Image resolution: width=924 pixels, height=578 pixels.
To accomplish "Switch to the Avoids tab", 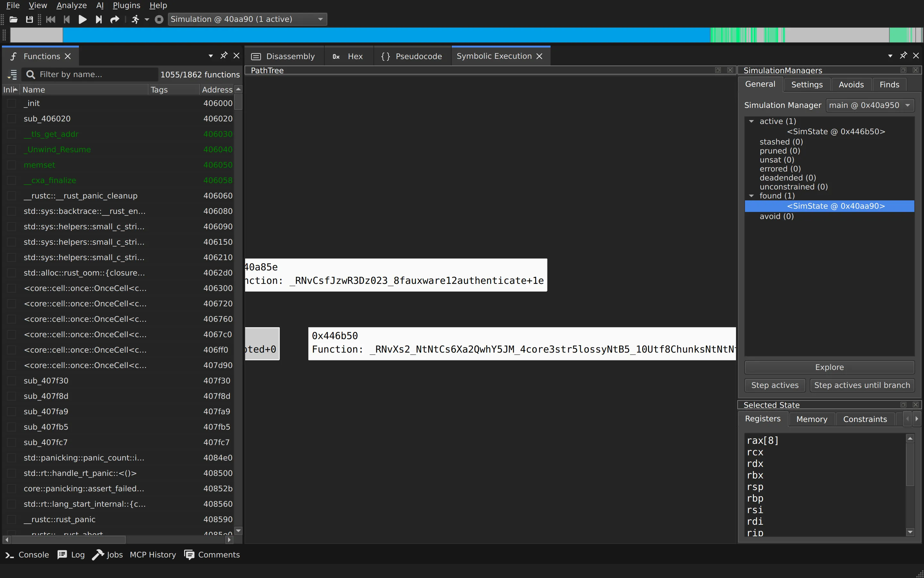I will (x=851, y=84).
